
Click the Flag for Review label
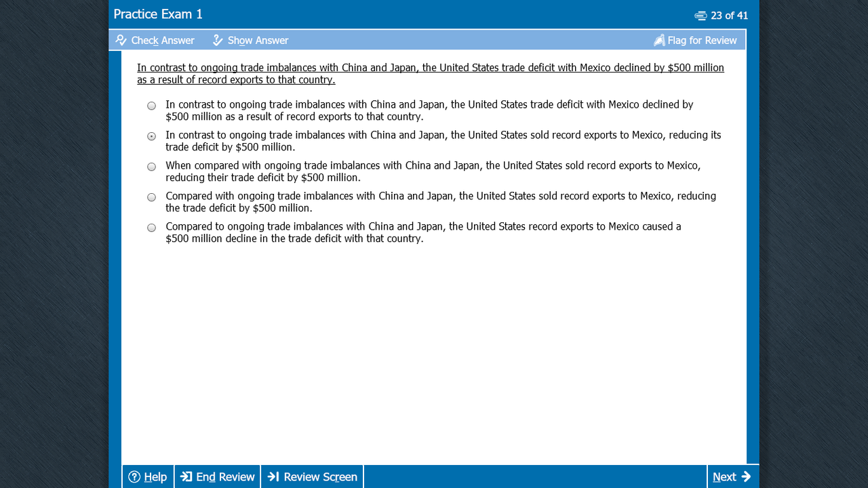click(x=702, y=41)
